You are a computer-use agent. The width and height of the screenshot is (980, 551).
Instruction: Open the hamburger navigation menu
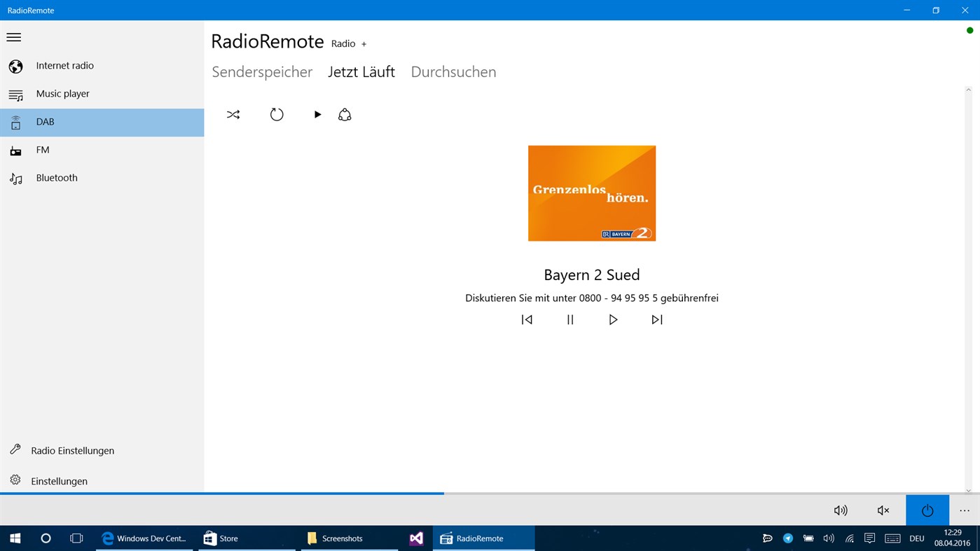pos(13,36)
